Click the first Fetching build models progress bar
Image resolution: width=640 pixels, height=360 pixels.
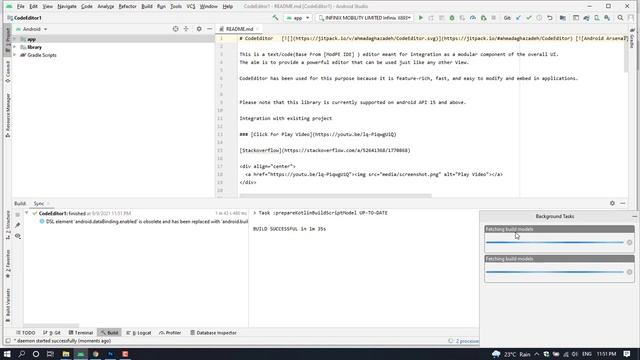click(x=555, y=242)
